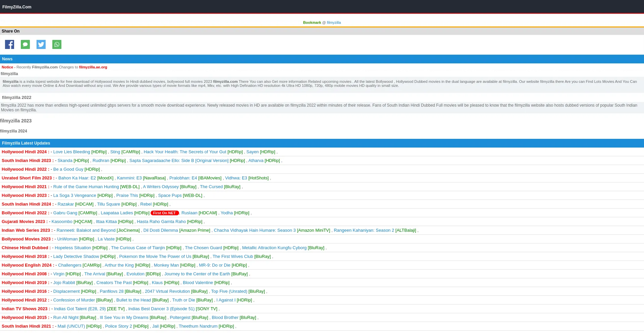Image resolution: width=644 pixels, height=333 pixels.
Task: Open Tillu Square movie link
Action: tap(109, 204)
